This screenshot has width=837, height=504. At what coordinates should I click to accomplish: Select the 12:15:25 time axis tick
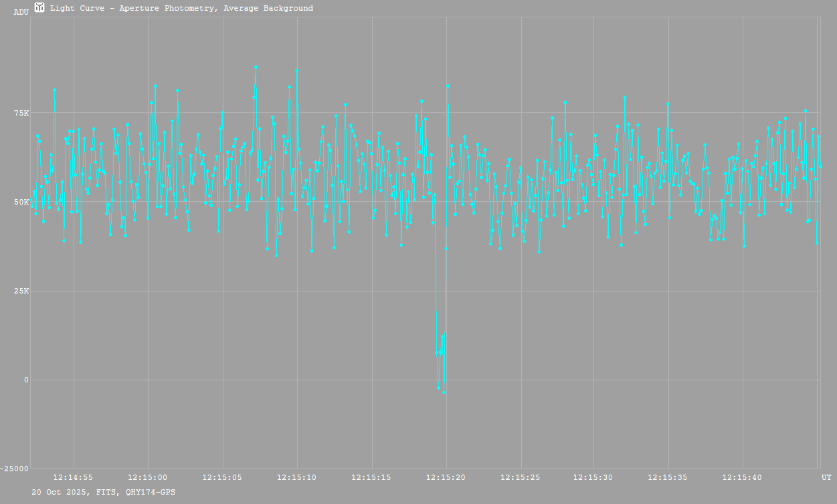point(520,477)
